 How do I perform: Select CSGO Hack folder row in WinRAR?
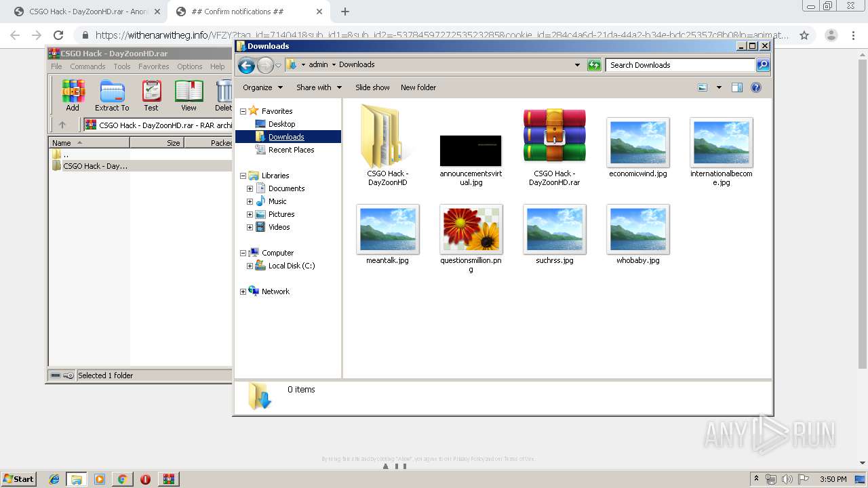[x=141, y=165]
